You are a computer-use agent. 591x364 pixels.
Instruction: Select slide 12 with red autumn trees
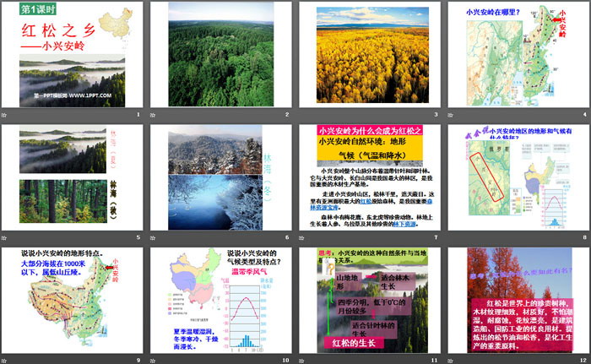(x=518, y=301)
